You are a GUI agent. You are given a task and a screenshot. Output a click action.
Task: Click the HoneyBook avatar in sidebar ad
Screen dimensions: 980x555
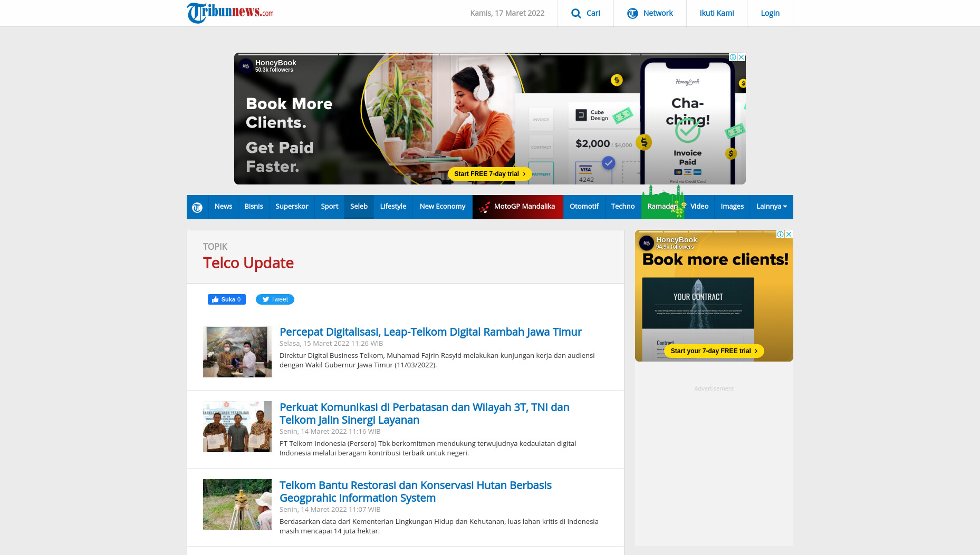(x=647, y=243)
